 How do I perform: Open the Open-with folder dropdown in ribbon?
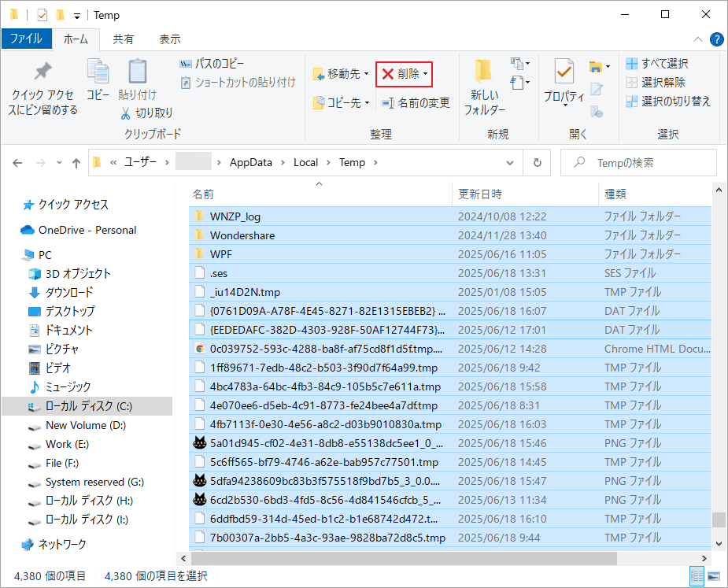tap(600, 66)
